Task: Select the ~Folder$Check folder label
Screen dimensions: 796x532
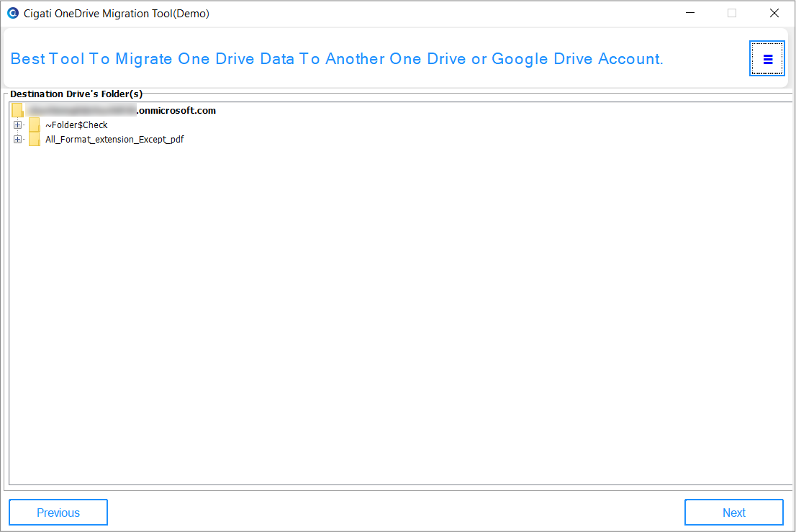Action: [x=77, y=125]
